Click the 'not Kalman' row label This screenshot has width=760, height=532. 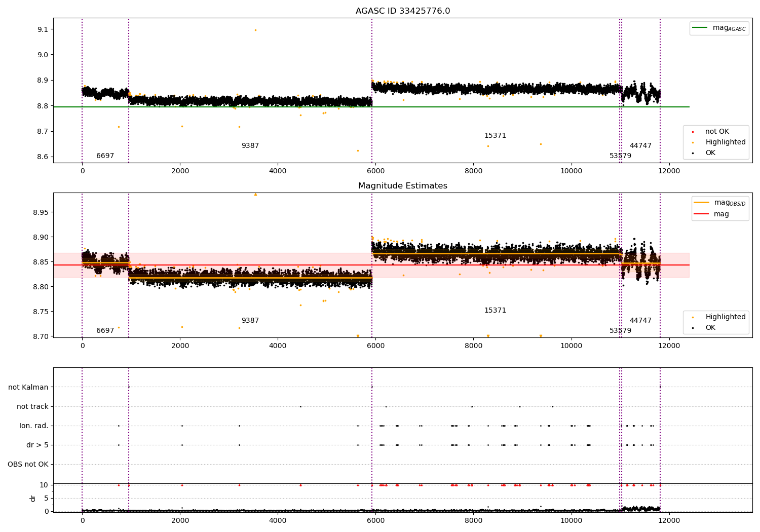point(28,388)
